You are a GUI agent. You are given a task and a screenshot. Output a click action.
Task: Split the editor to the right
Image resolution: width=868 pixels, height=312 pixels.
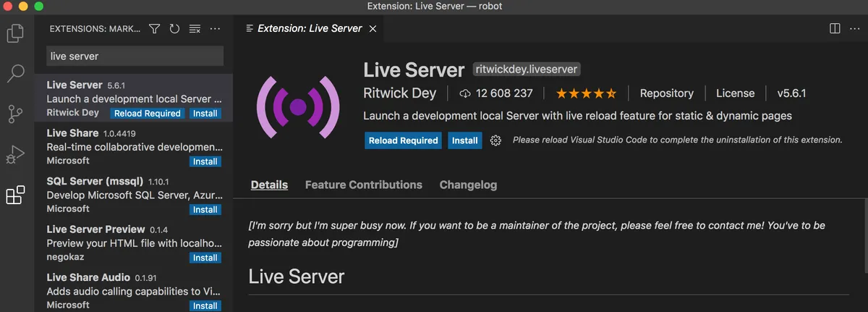pyautogui.click(x=835, y=28)
